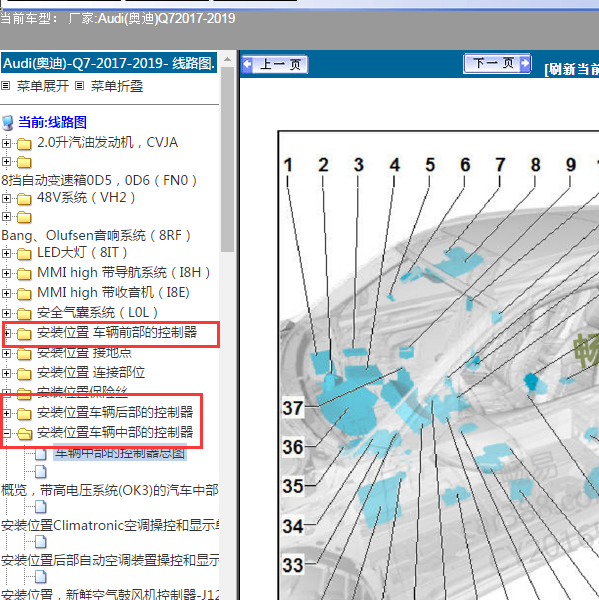Click the folder icon for 安装位置 接地点
Viewport: 599px width, 600px height.
[x=24, y=354]
